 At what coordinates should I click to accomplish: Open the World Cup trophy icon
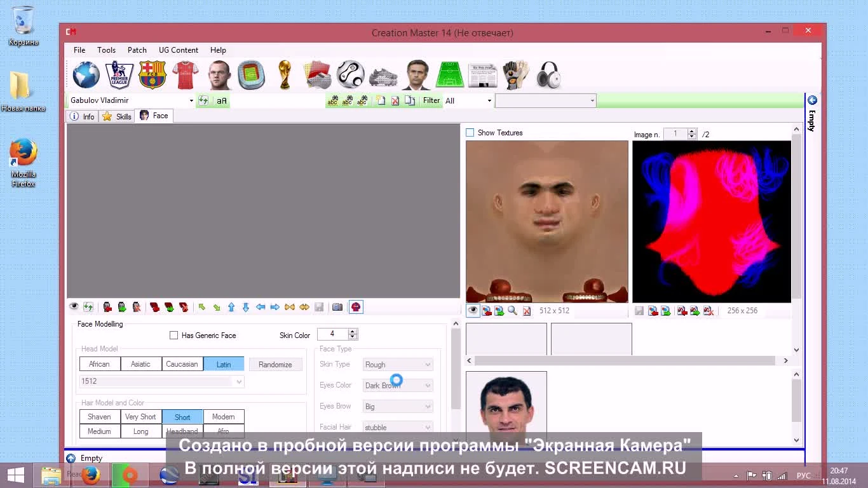pyautogui.click(x=285, y=74)
